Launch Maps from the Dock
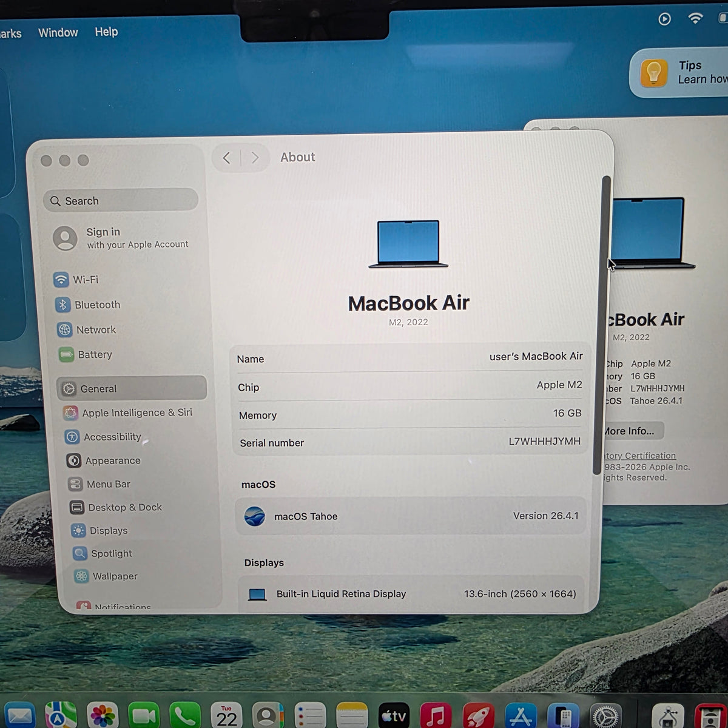Image resolution: width=728 pixels, height=728 pixels. tap(61, 716)
